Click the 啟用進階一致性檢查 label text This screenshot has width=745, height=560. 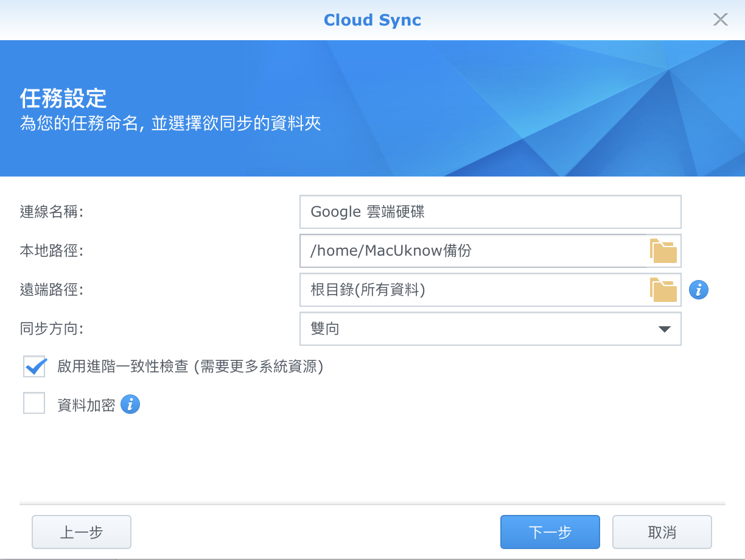pyautogui.click(x=190, y=367)
